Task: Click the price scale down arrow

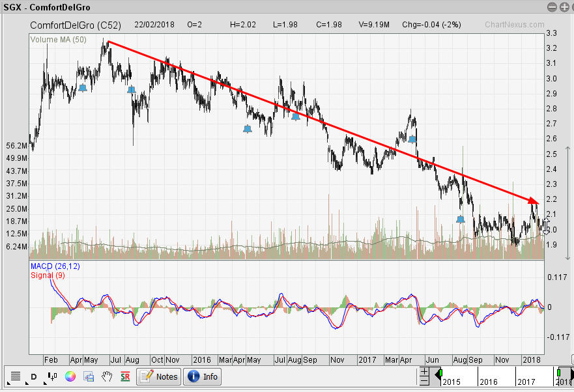Action: click(x=567, y=257)
